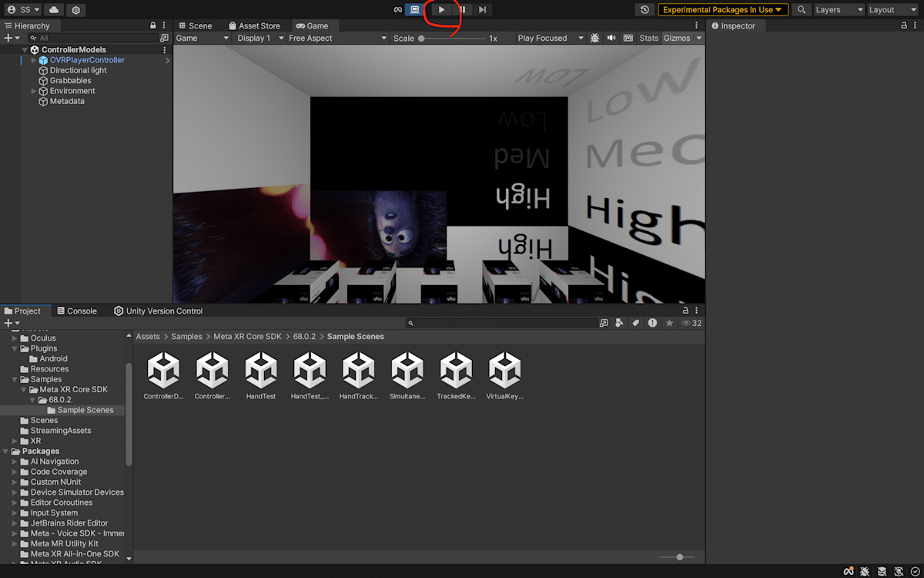Click the Meta logo icon beside play controls

point(398,10)
